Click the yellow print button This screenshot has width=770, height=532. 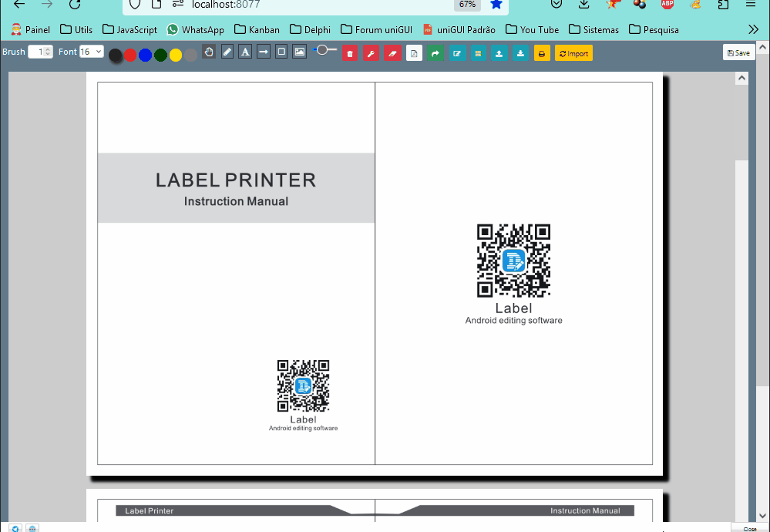(x=542, y=53)
